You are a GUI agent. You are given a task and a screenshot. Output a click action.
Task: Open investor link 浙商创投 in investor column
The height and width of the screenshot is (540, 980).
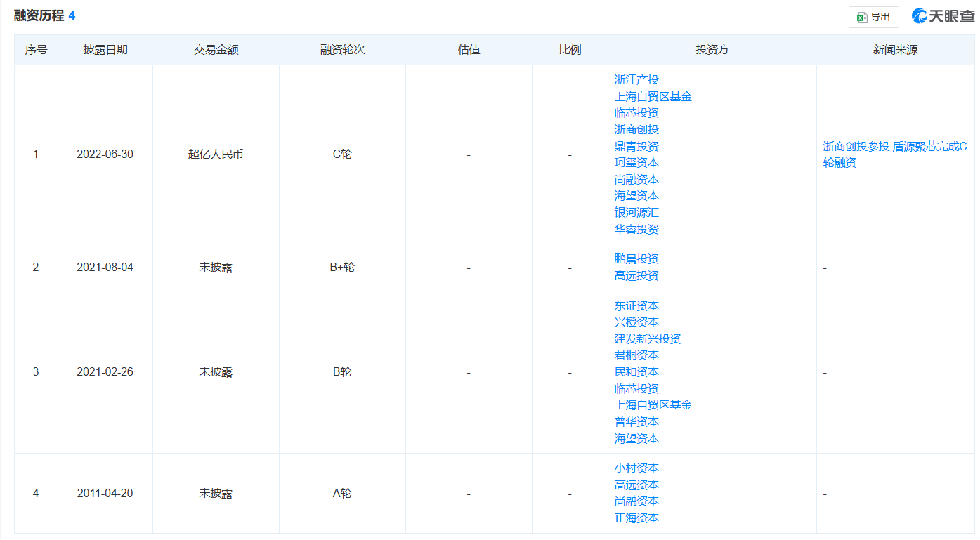pyautogui.click(x=636, y=129)
